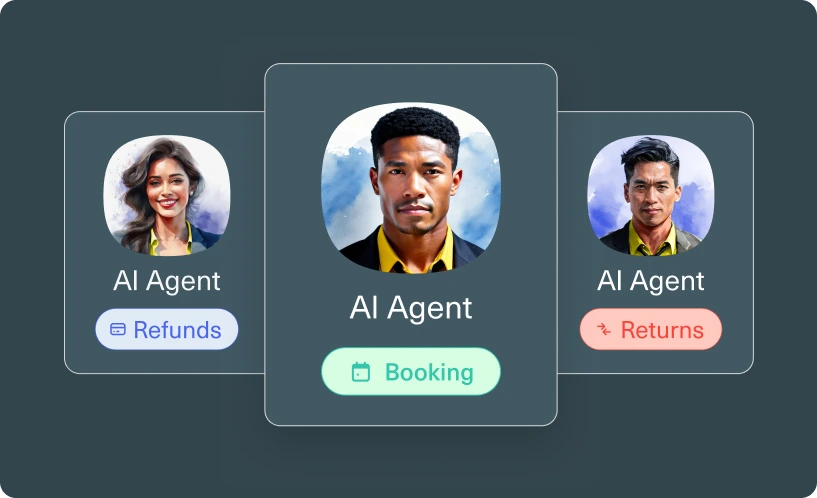Select the smiling woman agent avatar

pos(167,195)
